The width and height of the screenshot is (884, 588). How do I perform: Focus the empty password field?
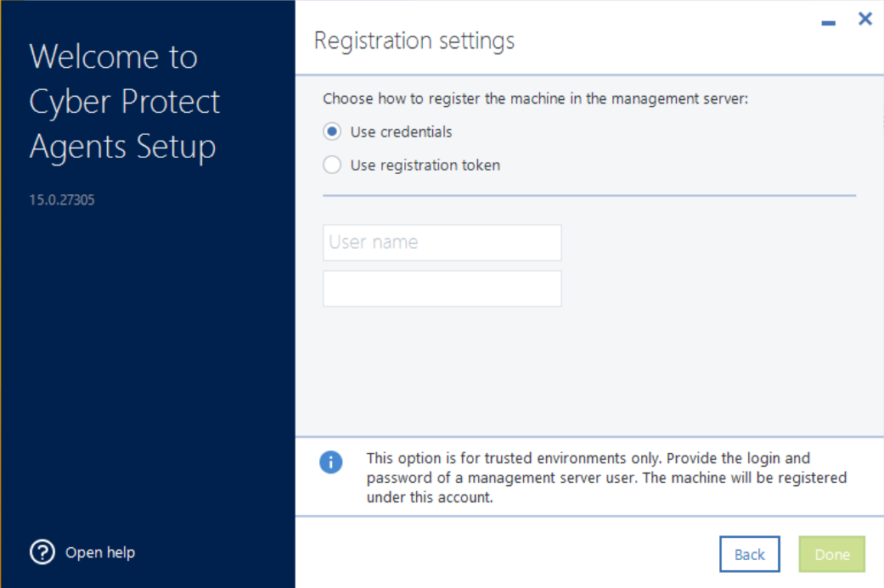(442, 288)
